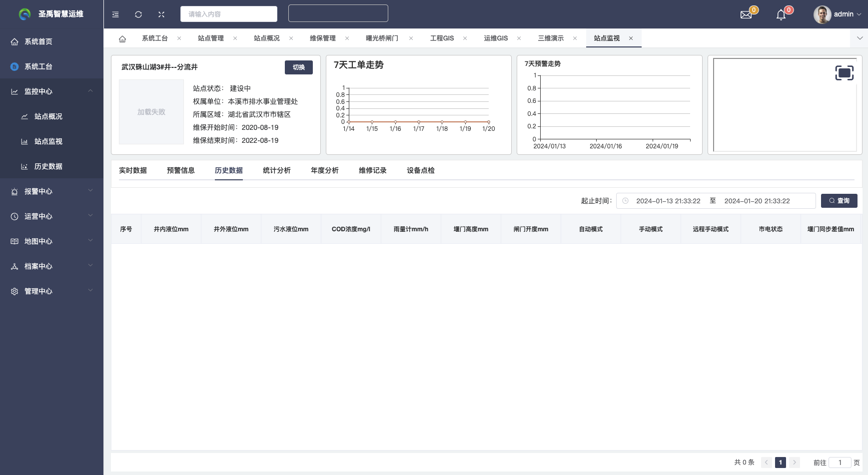Click the sidebar collapse menu icon
This screenshot has width=868, height=475.
coord(115,14)
